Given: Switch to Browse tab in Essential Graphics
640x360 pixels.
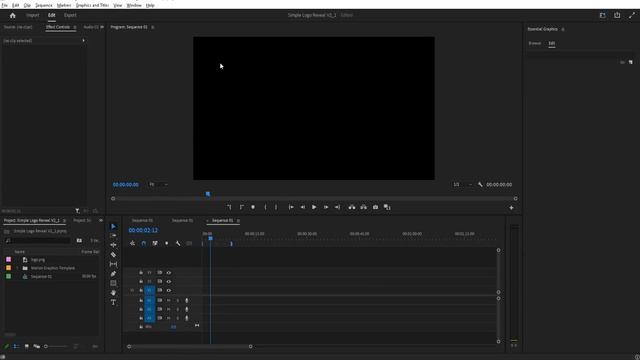Looking at the screenshot, I should pyautogui.click(x=535, y=43).
